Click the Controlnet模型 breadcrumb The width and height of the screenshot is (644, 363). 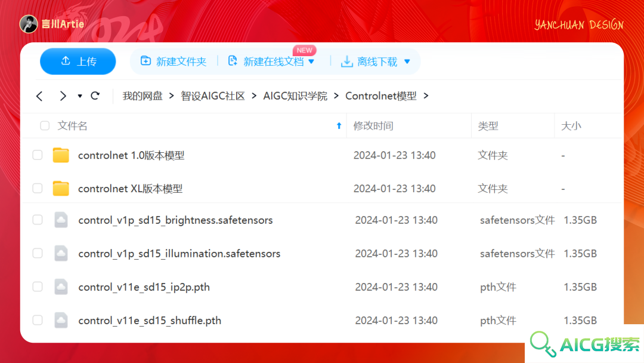click(x=380, y=96)
